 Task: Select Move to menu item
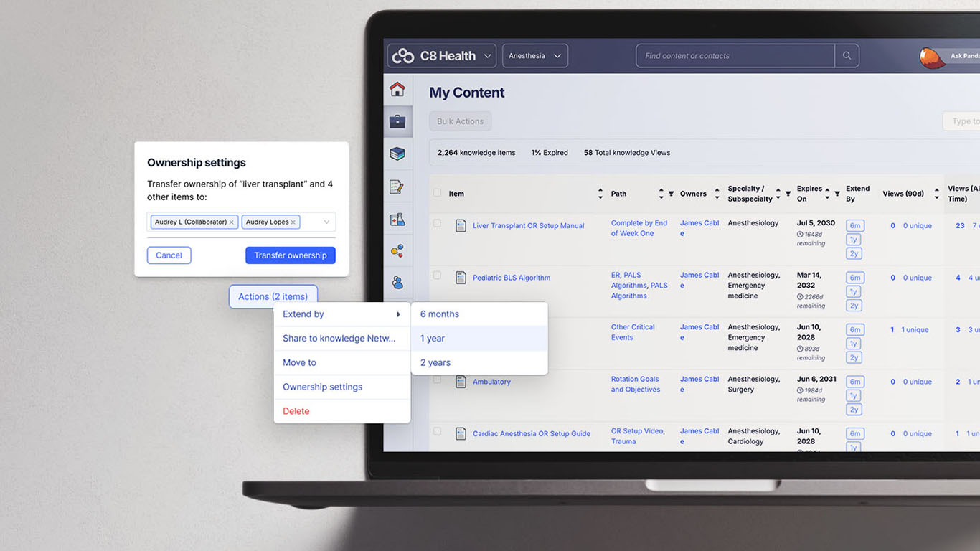pyautogui.click(x=342, y=363)
